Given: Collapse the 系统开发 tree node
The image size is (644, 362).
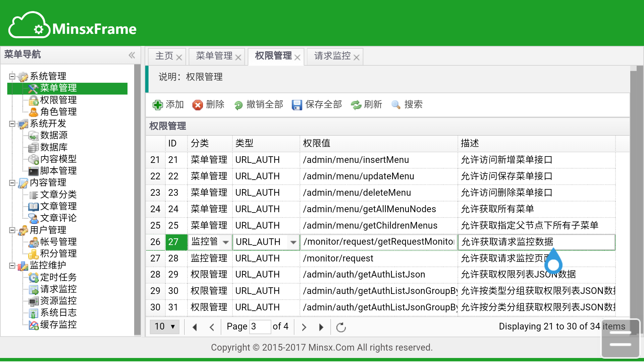Looking at the screenshot, I should tap(12, 124).
